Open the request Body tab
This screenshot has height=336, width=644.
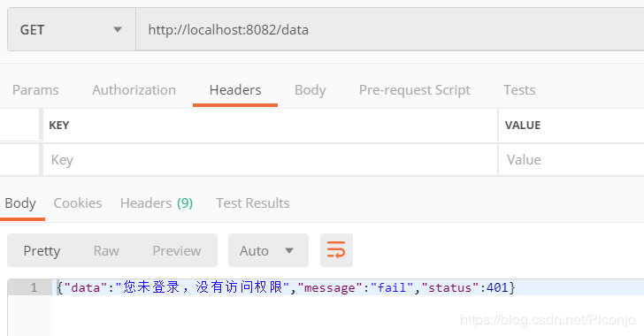pos(310,90)
